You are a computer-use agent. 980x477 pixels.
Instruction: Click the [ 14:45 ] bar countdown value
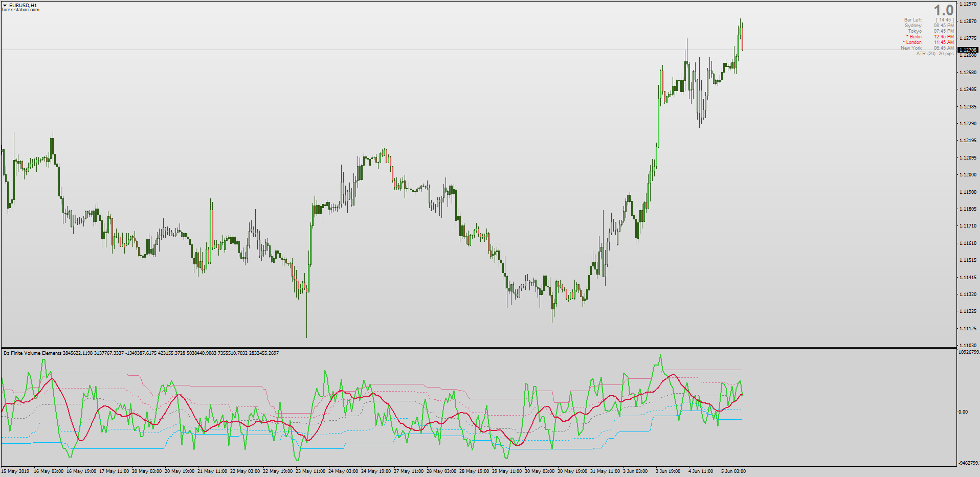tap(945, 20)
